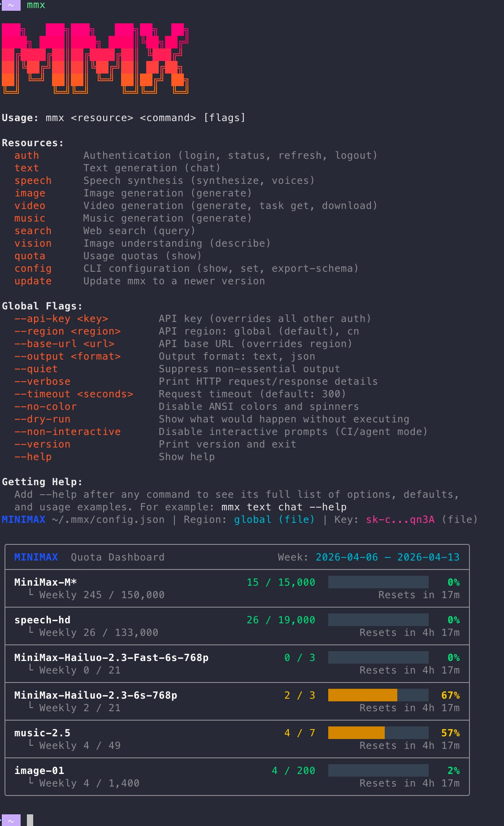Click the 'mmx text chat --help' example
This screenshot has height=826, width=504.
tap(284, 507)
